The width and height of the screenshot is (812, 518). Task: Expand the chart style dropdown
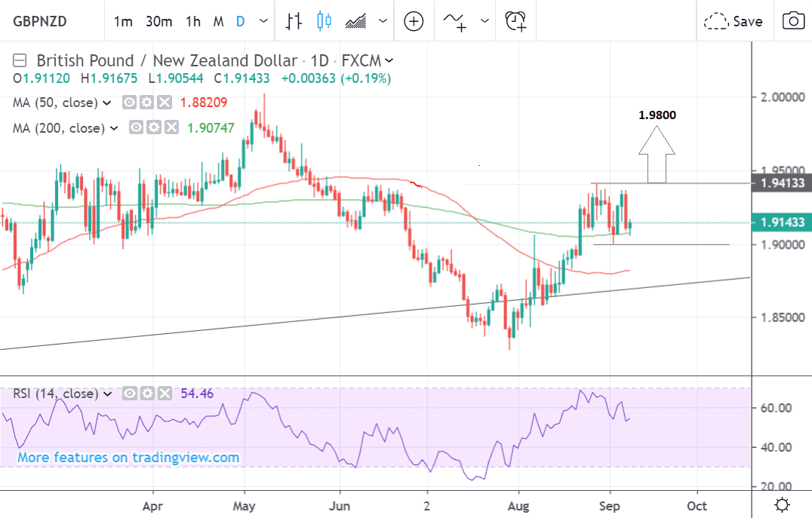tap(383, 21)
